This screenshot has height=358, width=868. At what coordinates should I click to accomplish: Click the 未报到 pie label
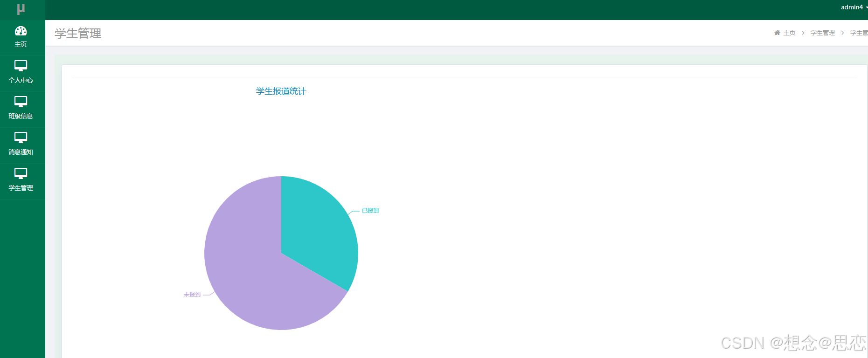pyautogui.click(x=192, y=295)
